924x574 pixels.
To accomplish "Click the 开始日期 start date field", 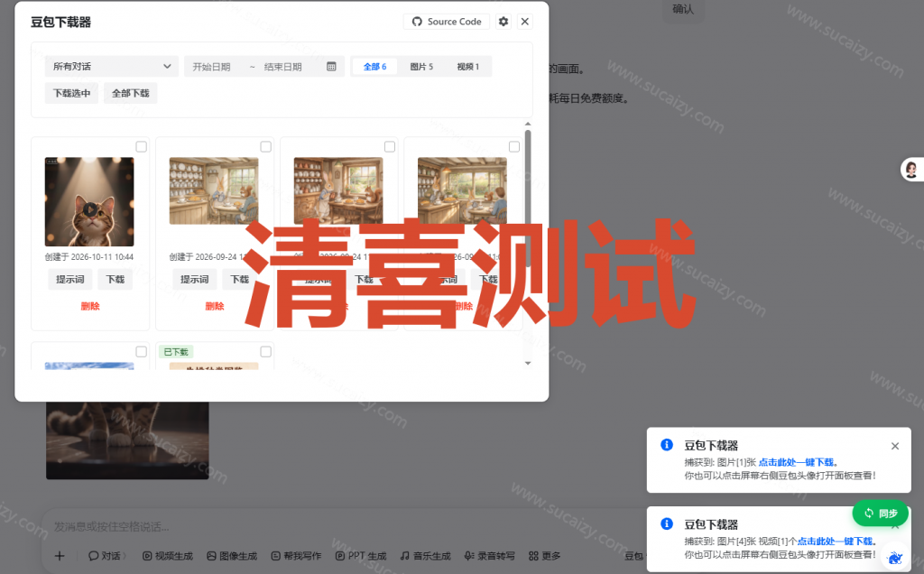I will coord(211,67).
